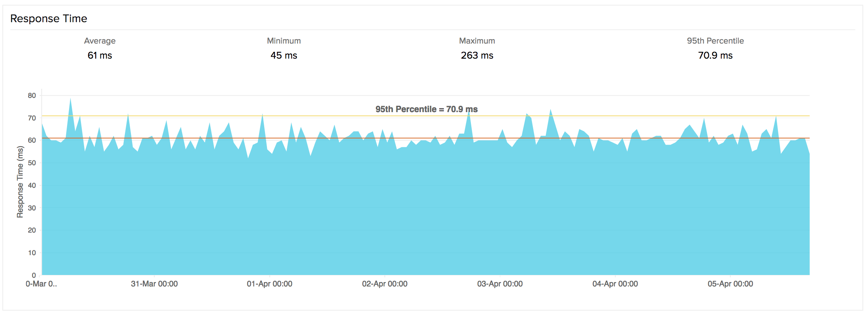The height and width of the screenshot is (313, 868).
Task: Click the Maximum stat label
Action: click(x=477, y=41)
